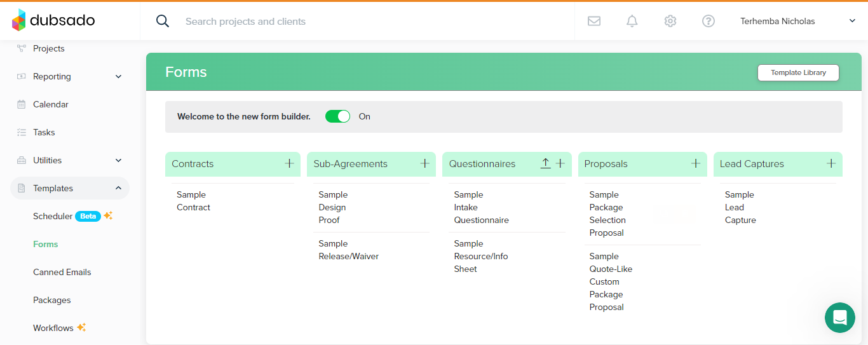
Task: Open Workflows in the sidebar
Action: pos(53,328)
